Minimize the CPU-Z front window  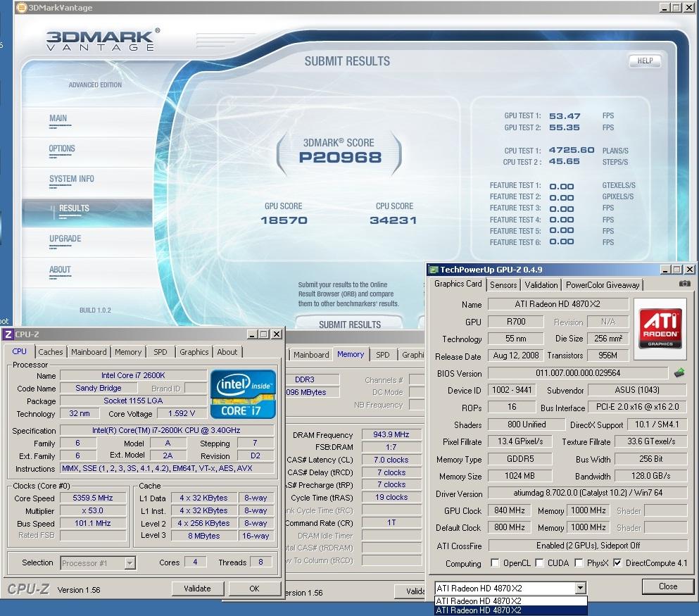click(252, 334)
